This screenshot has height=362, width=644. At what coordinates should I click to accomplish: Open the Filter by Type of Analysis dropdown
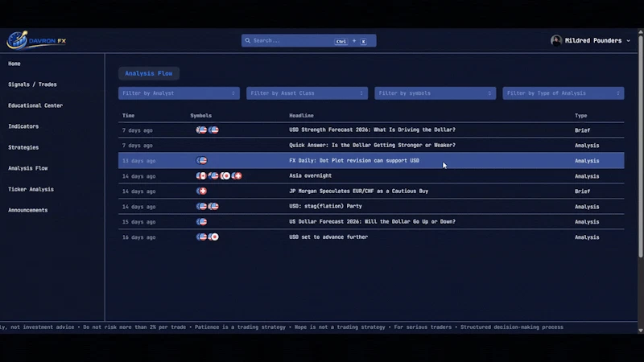point(563,93)
